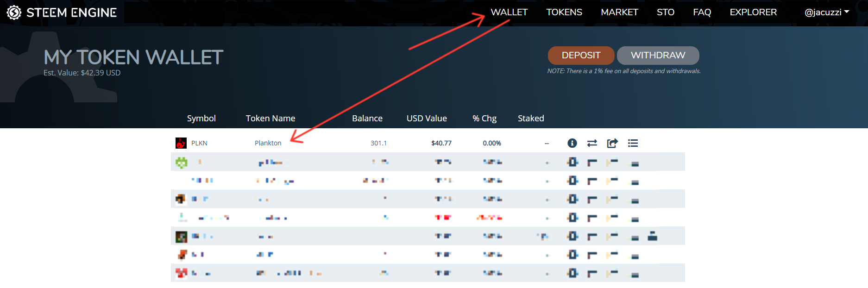
Task: Click the Staked column header
Action: click(x=531, y=119)
